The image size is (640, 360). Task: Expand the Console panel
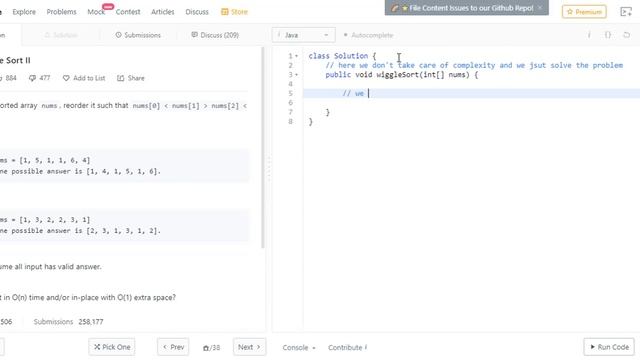tap(299, 348)
